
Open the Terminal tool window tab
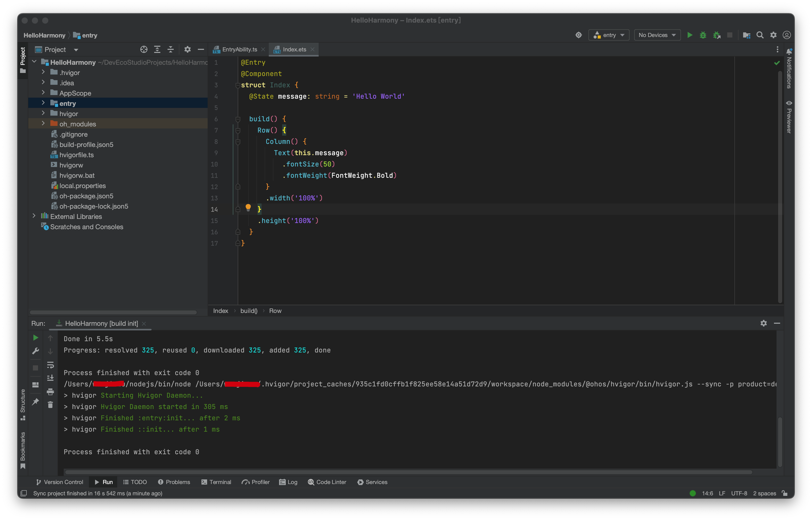(216, 482)
